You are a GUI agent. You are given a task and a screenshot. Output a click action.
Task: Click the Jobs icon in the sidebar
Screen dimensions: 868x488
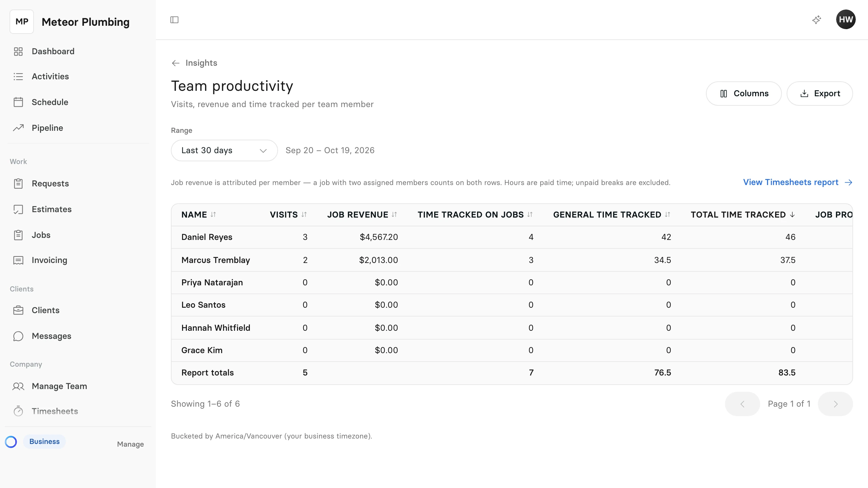[x=18, y=235]
